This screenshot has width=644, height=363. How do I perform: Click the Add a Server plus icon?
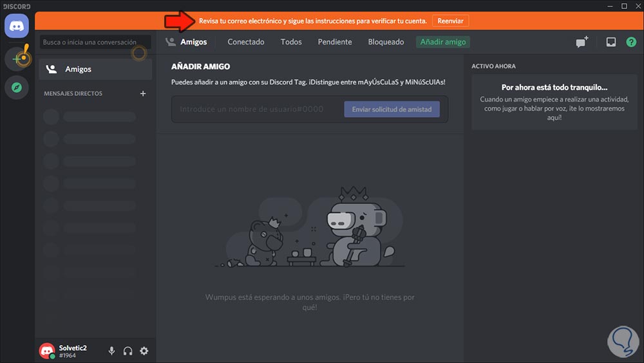coord(17,59)
